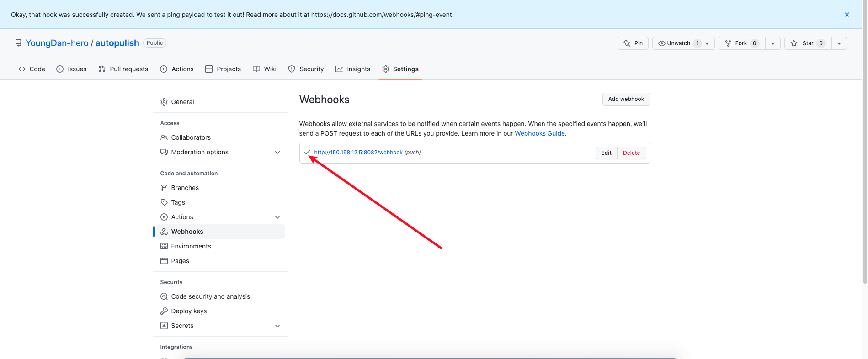Screen dimensions: 868x359
Task: Edit the webhook entry
Action: (x=607, y=153)
